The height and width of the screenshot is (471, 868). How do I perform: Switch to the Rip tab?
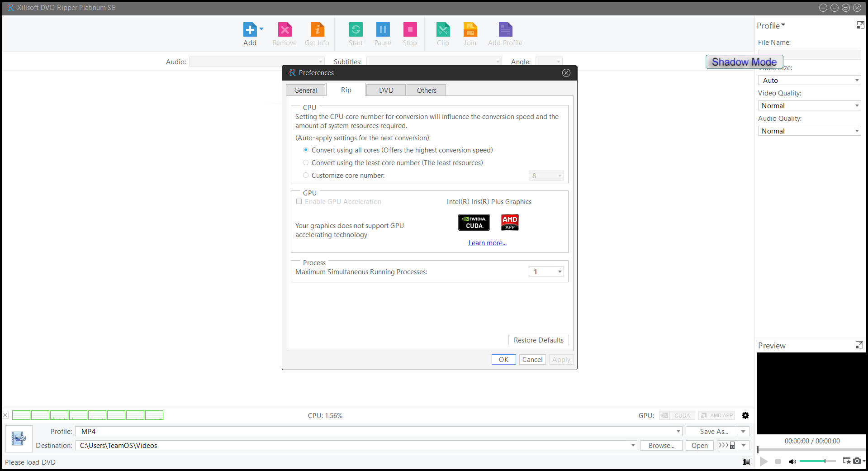[x=346, y=90]
